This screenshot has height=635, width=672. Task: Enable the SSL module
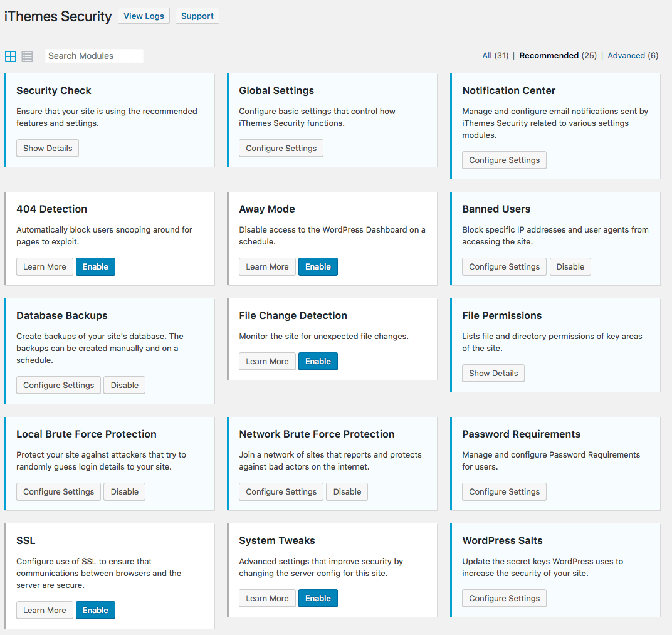95,611
